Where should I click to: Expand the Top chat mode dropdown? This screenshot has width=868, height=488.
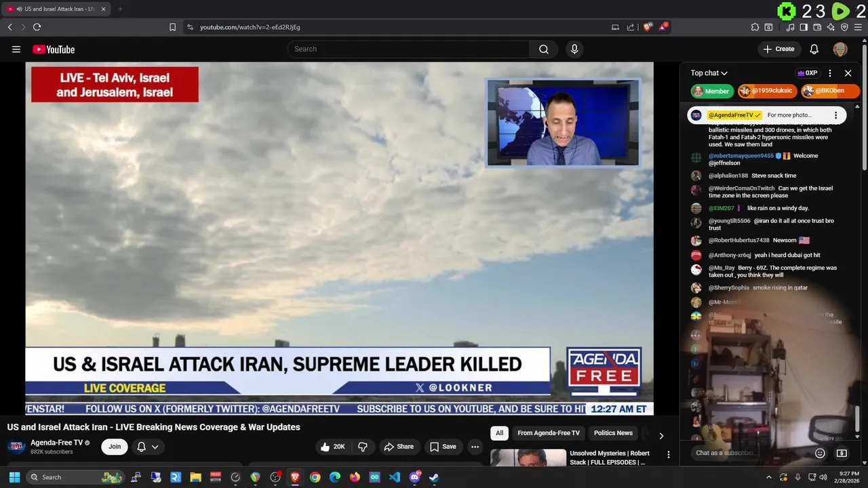pos(709,73)
